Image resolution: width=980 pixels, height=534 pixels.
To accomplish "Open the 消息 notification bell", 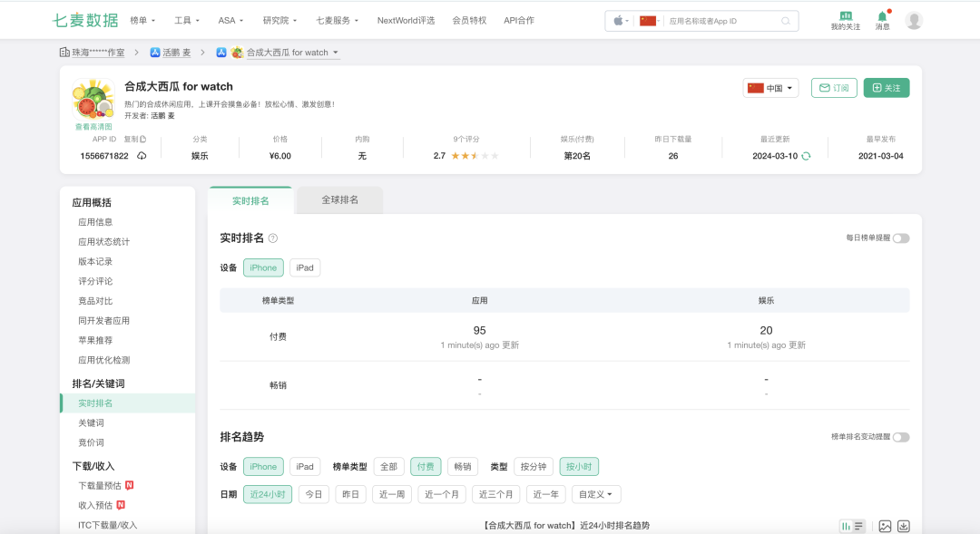I will click(x=882, y=21).
